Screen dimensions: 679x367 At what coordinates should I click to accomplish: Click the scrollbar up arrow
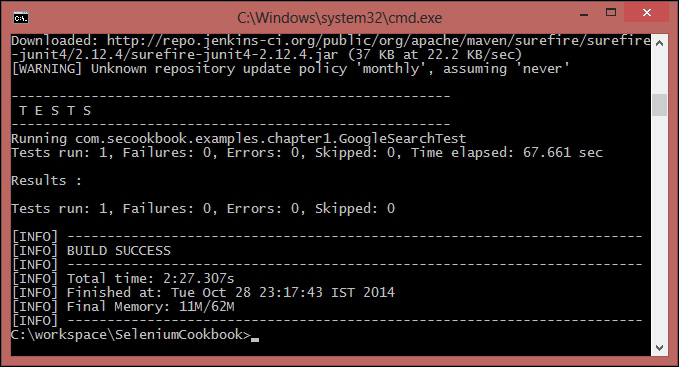coord(660,43)
